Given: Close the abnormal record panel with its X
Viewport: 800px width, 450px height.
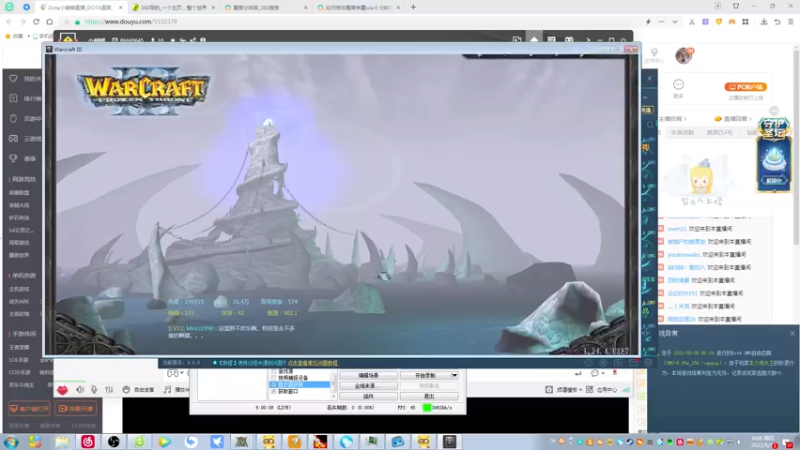Looking at the screenshot, I should pyautogui.click(x=792, y=333).
